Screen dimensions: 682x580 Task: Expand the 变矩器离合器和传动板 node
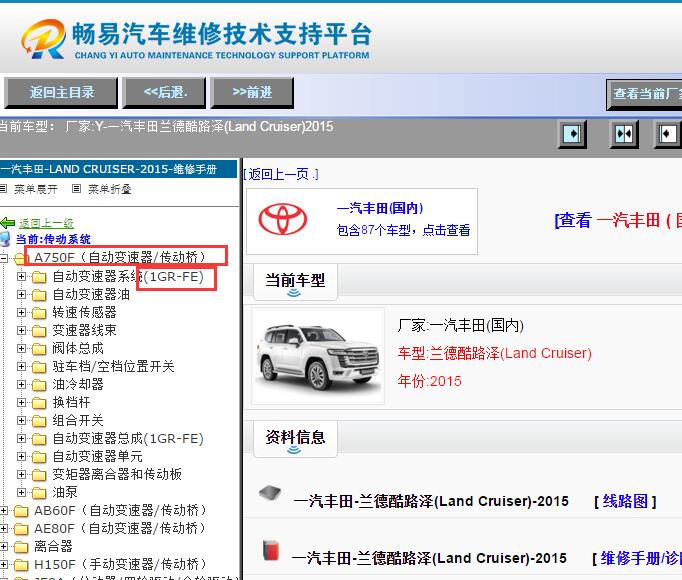[21, 474]
